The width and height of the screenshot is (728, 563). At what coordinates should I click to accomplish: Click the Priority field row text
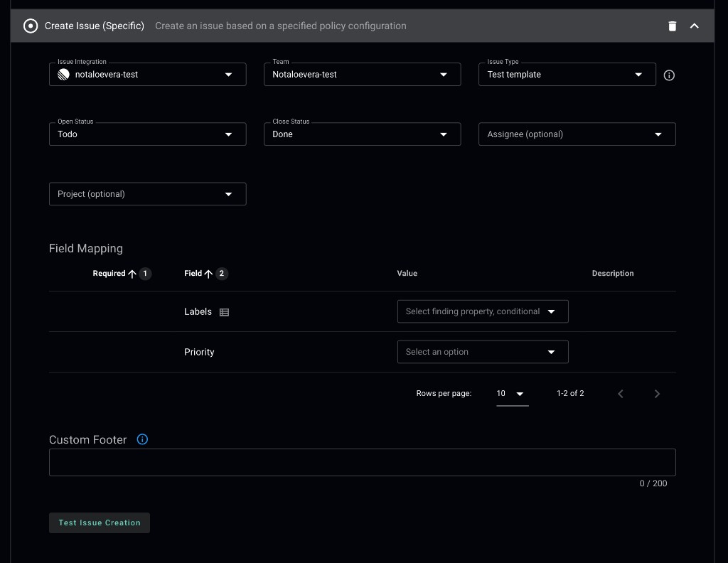tap(199, 352)
